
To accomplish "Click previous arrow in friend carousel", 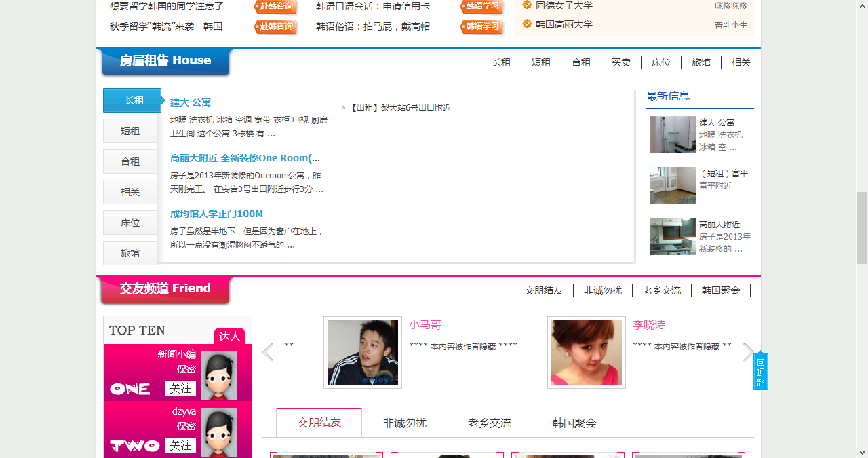I will click(268, 352).
